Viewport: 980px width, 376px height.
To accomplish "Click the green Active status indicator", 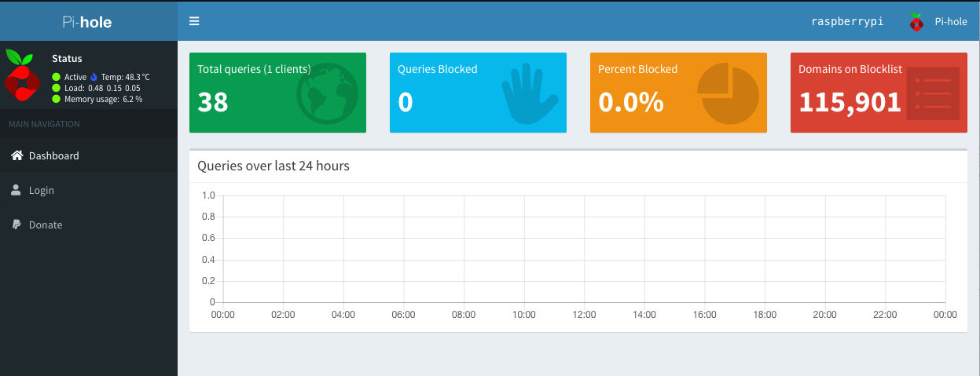I will 56,77.
